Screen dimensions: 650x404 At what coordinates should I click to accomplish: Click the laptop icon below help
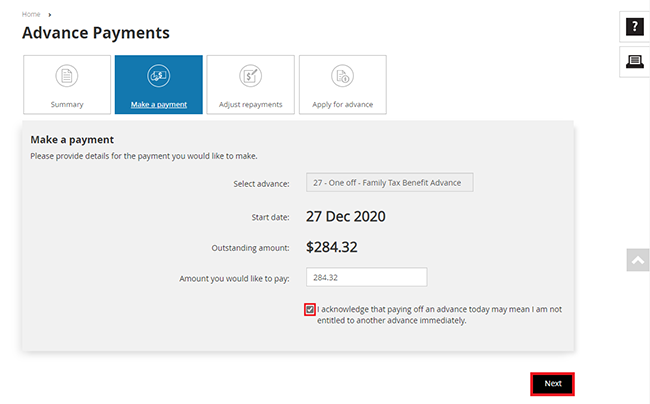tap(634, 62)
